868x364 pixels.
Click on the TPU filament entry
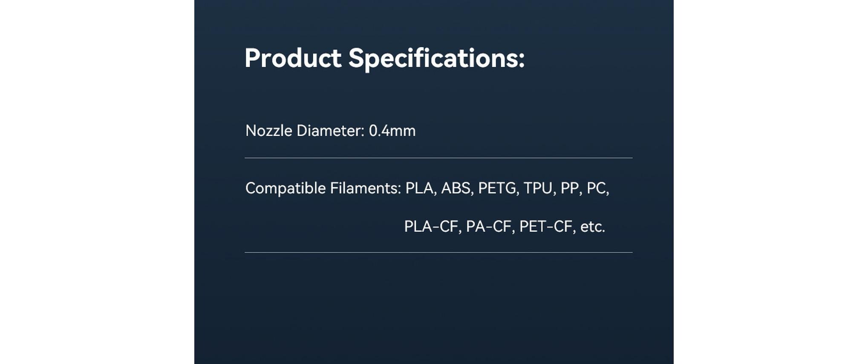(538, 188)
